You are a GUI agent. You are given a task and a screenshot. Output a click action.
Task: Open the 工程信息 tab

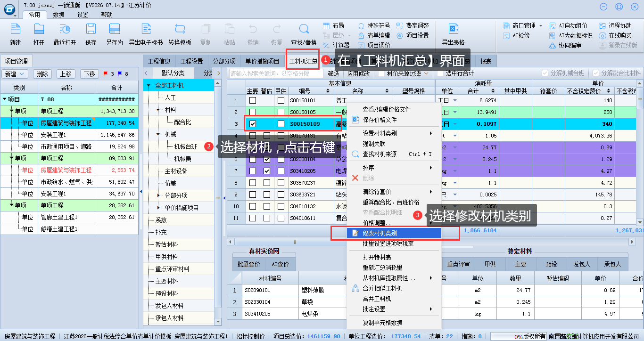(159, 61)
